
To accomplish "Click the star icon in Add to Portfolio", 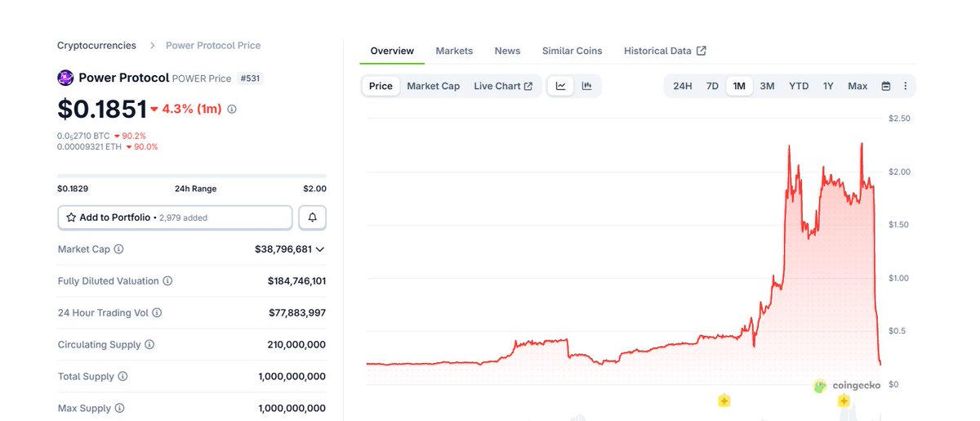I will pyautogui.click(x=71, y=217).
